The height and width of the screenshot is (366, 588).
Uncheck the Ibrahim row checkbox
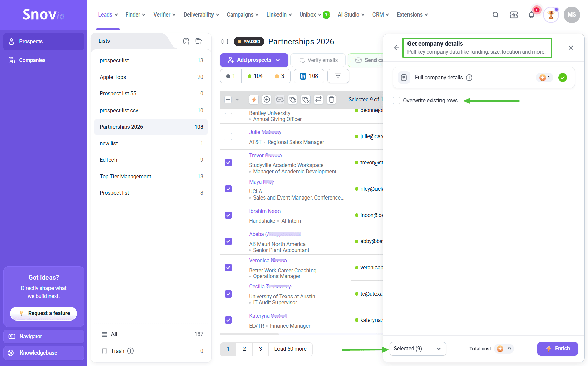tap(228, 215)
